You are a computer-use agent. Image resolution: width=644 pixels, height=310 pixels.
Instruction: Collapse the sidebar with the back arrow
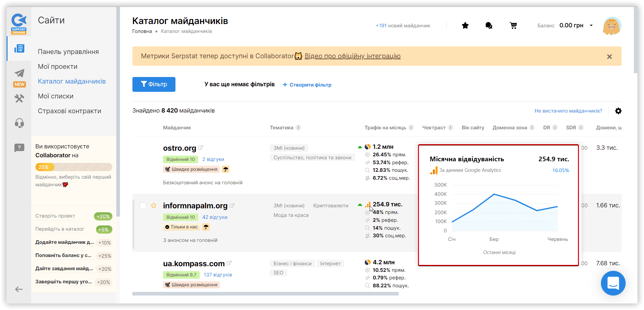click(19, 289)
